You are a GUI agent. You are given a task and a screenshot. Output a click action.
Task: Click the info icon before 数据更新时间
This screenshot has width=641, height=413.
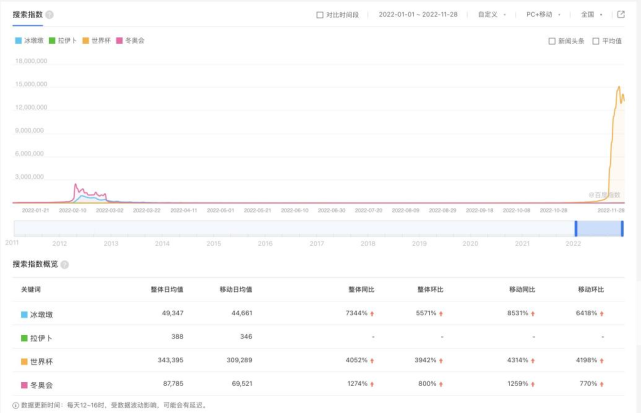click(x=16, y=406)
